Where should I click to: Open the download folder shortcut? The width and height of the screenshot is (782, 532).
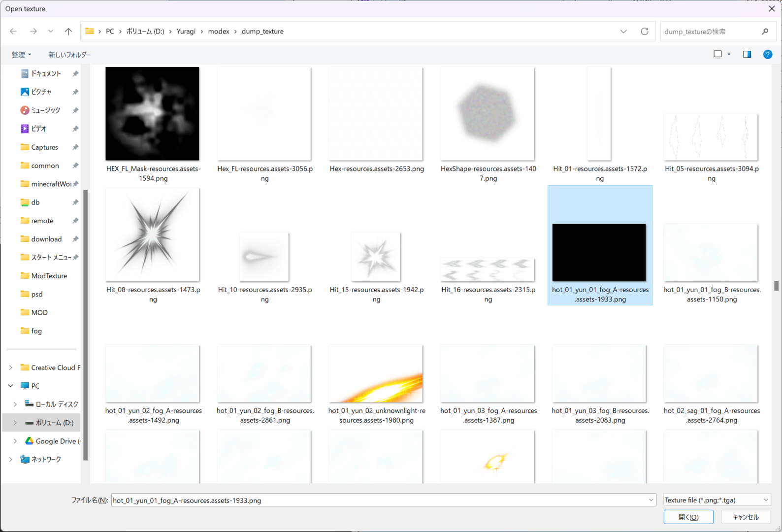click(46, 239)
